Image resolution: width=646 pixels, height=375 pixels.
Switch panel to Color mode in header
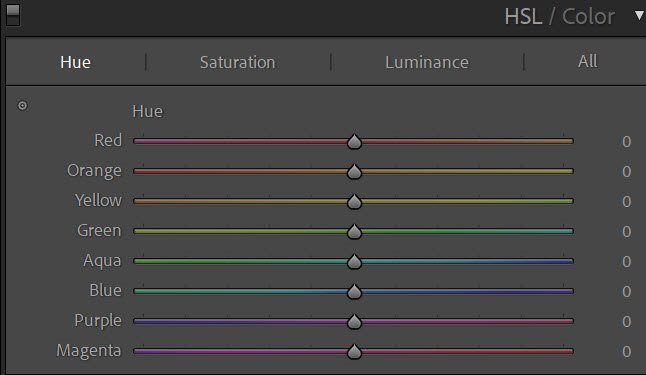pos(588,17)
